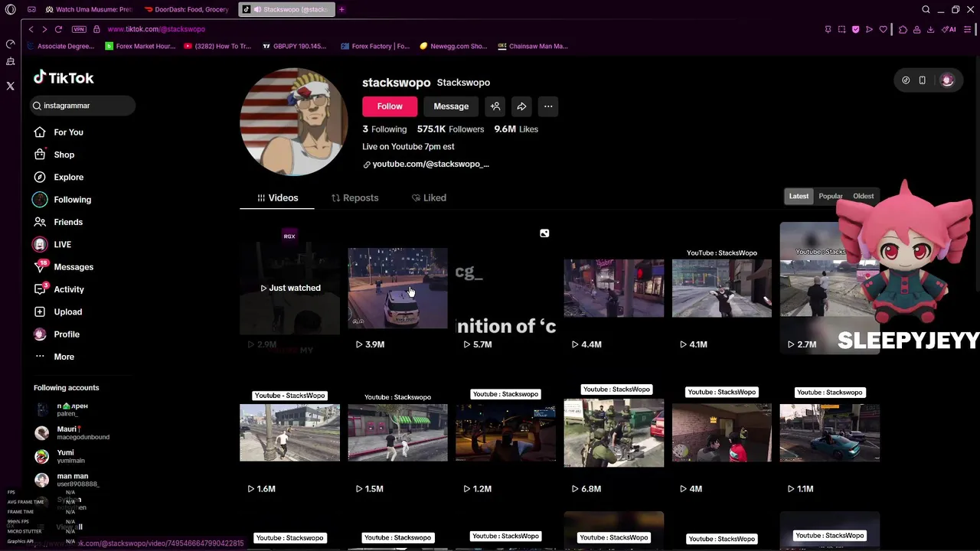View 575.1K Followers list

click(450, 129)
